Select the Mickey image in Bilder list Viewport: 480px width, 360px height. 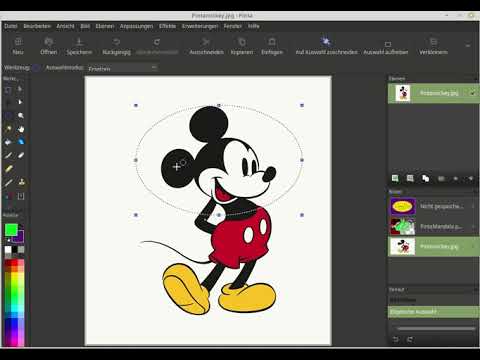coord(433,247)
